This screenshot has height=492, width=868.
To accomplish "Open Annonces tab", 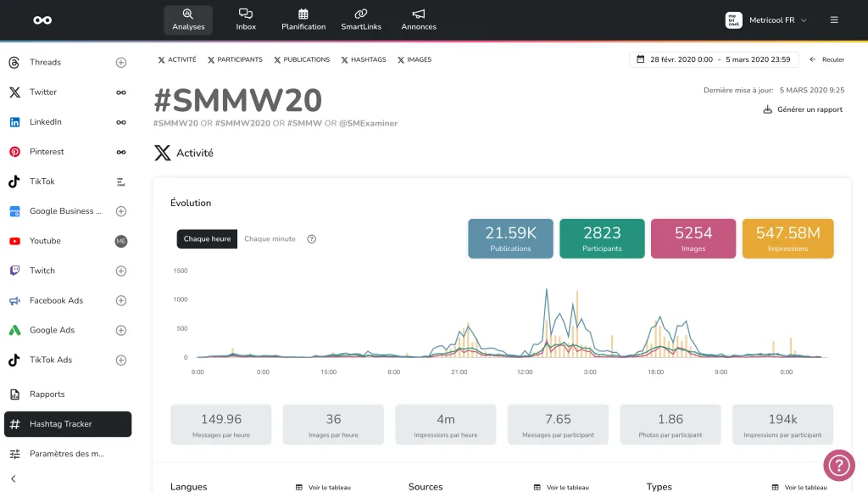I will [x=419, y=20].
